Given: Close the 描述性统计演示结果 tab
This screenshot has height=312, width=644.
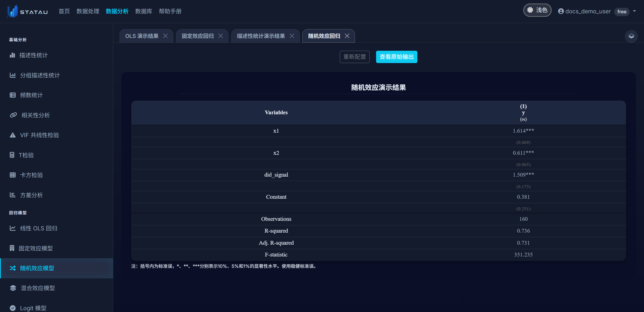Looking at the screenshot, I should click(x=292, y=36).
